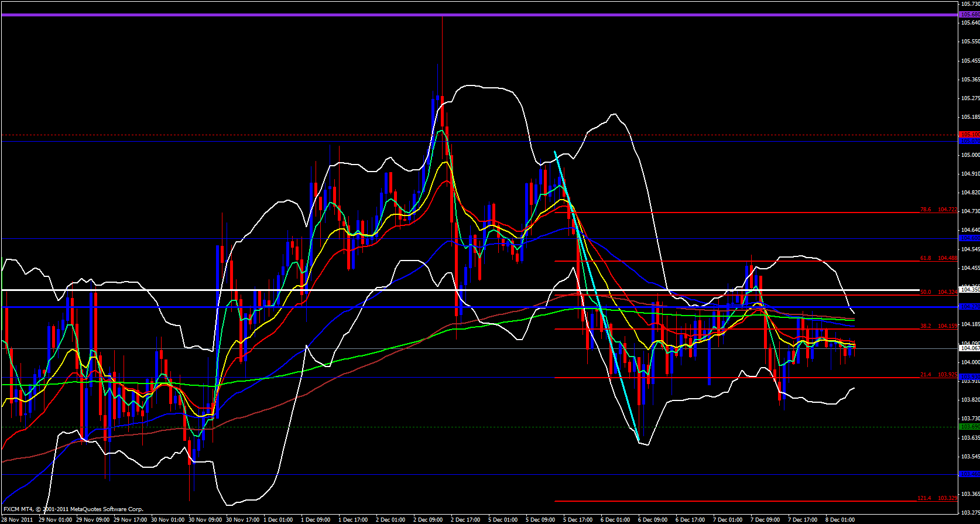Select the 8 Dec 01:00 time label

(840, 520)
